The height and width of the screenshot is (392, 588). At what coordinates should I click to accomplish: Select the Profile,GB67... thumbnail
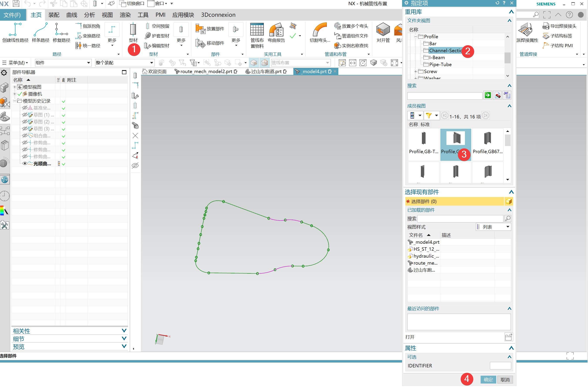(488, 144)
